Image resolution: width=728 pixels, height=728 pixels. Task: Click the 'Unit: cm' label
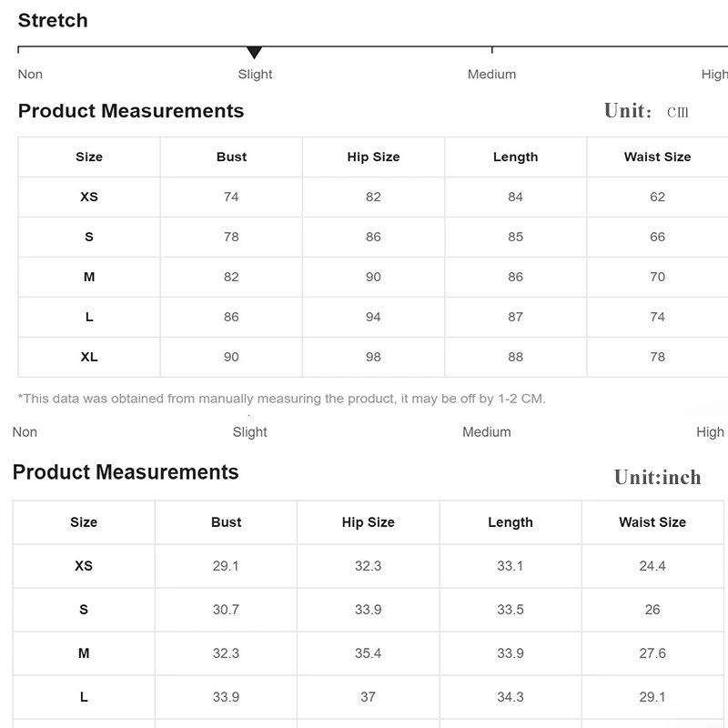click(x=647, y=111)
